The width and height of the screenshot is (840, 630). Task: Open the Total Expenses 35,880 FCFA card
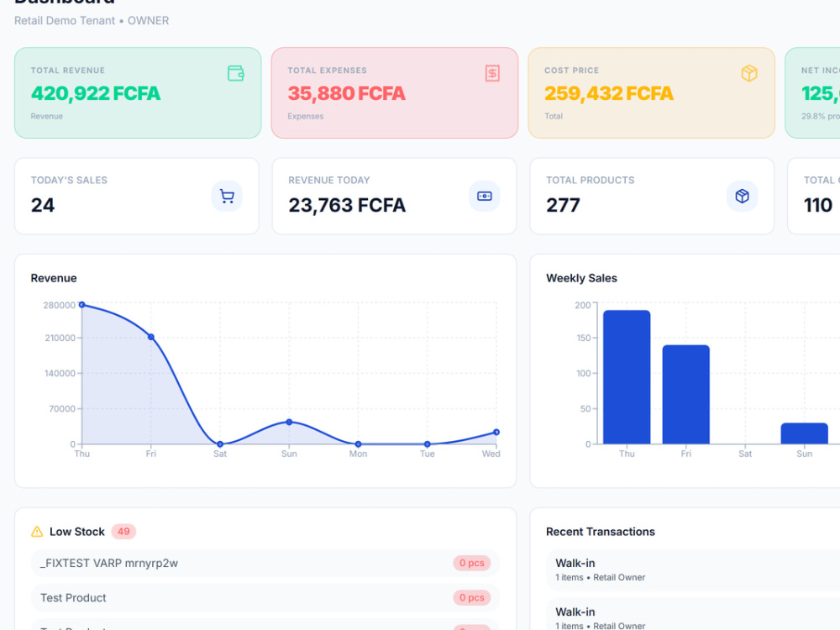395,92
